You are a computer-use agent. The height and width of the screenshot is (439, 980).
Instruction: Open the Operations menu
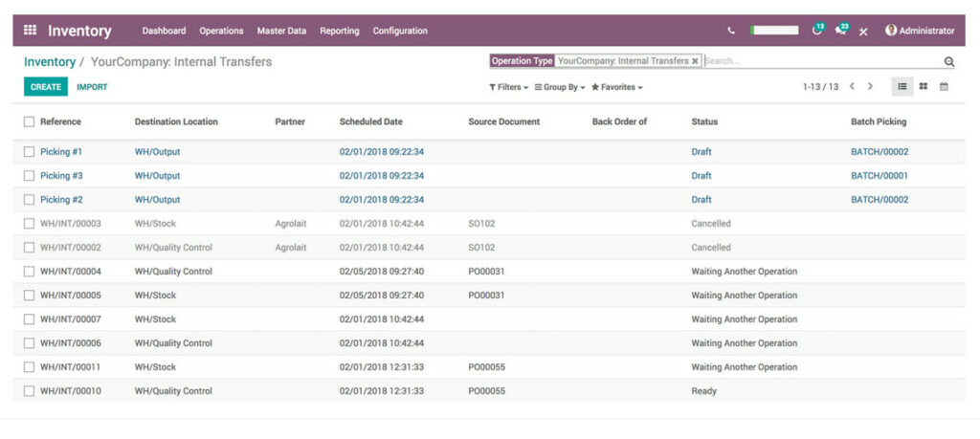point(221,31)
